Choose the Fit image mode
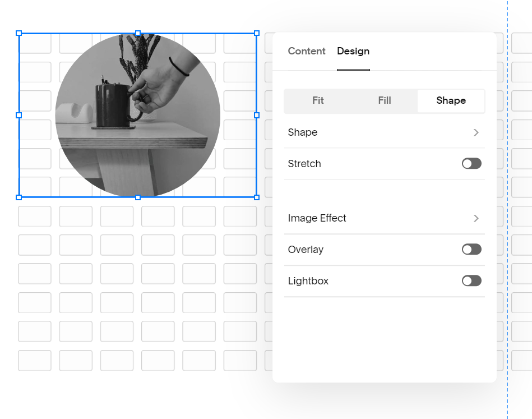The height and width of the screenshot is (419, 532). [318, 100]
